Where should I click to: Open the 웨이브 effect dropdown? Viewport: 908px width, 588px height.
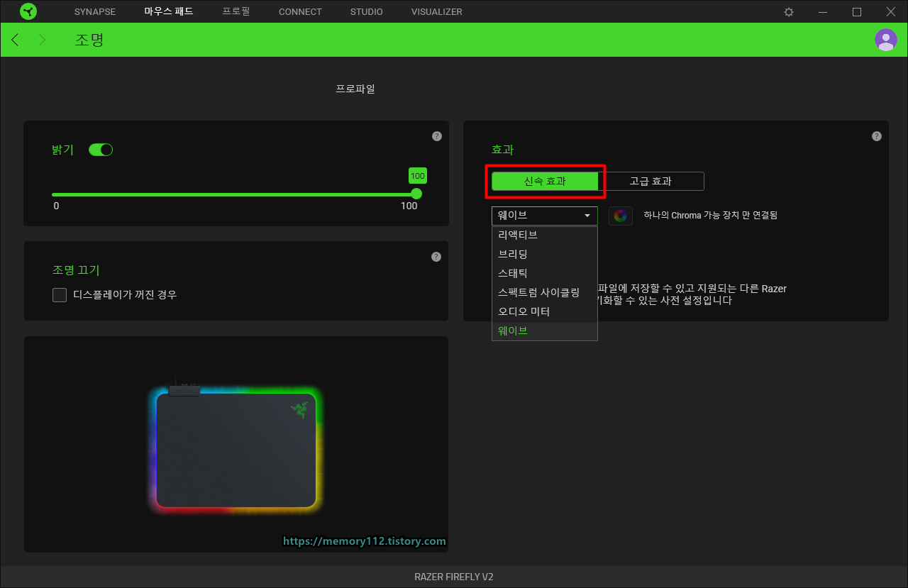point(545,216)
